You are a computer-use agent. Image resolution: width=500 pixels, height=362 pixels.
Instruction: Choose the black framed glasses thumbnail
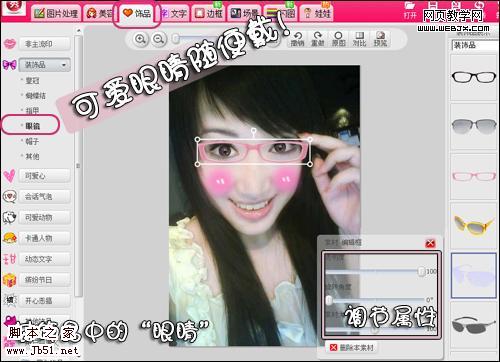pyautogui.click(x=474, y=77)
